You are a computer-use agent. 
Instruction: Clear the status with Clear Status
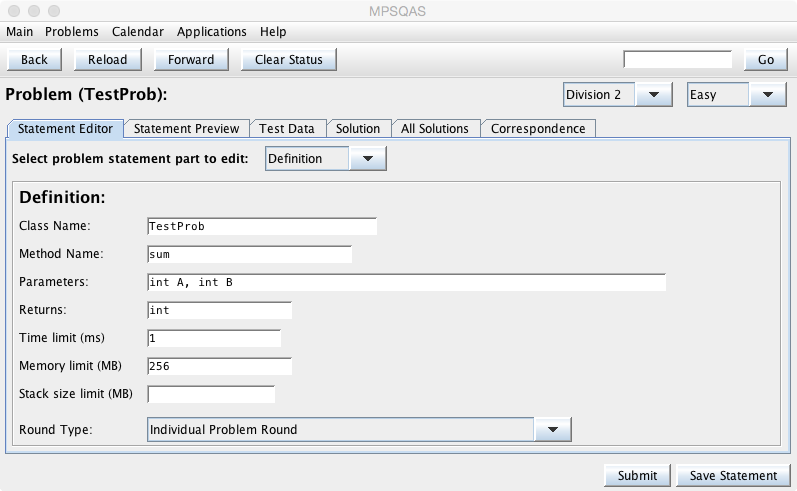288,59
